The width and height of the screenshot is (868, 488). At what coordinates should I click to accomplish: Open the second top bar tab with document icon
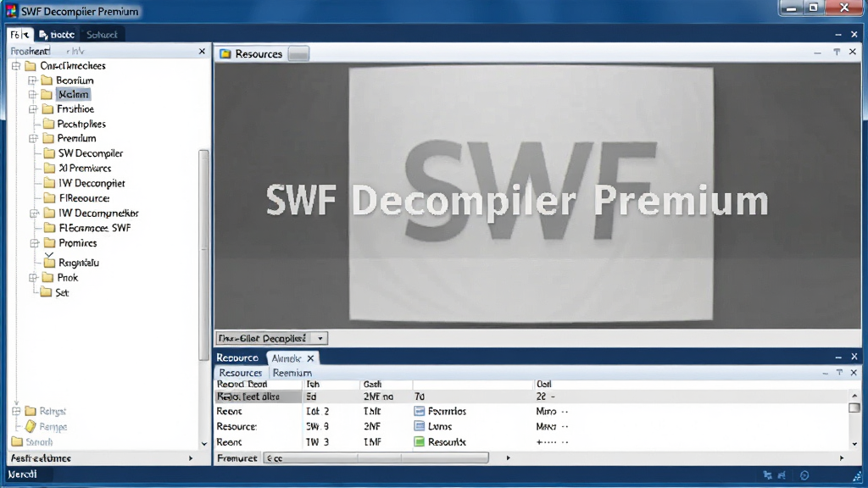click(57, 34)
